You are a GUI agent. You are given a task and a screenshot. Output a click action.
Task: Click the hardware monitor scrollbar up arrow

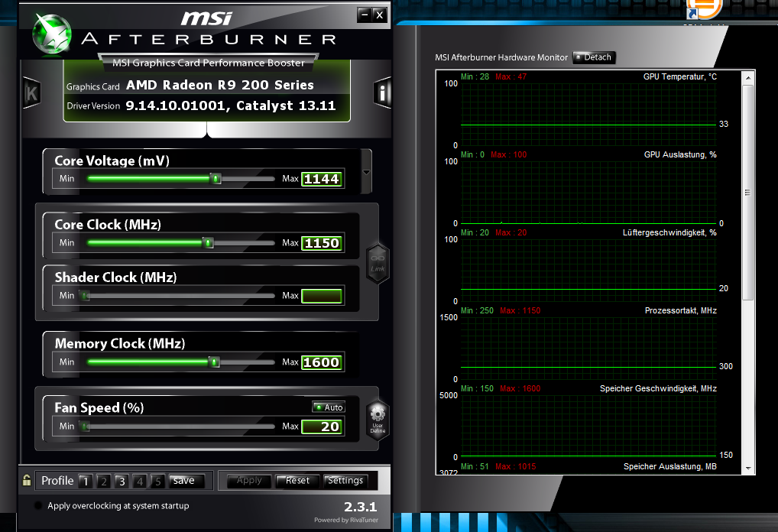tap(747, 78)
